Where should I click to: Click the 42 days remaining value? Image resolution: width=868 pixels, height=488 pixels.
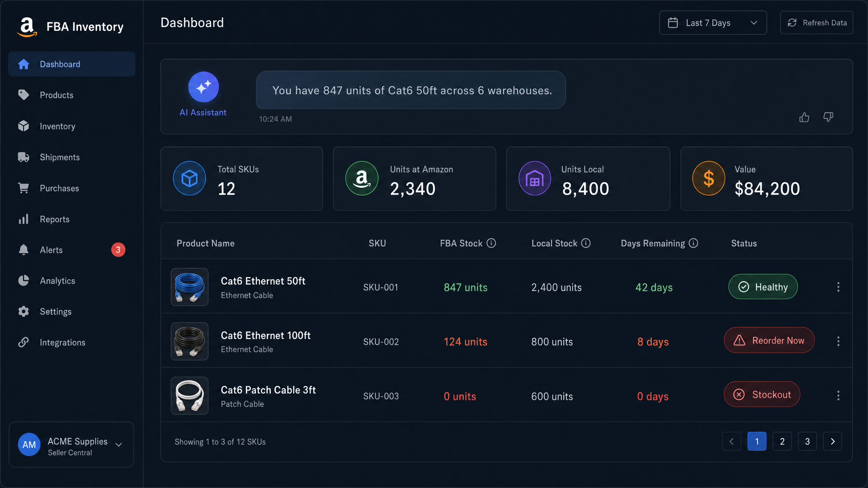(654, 287)
